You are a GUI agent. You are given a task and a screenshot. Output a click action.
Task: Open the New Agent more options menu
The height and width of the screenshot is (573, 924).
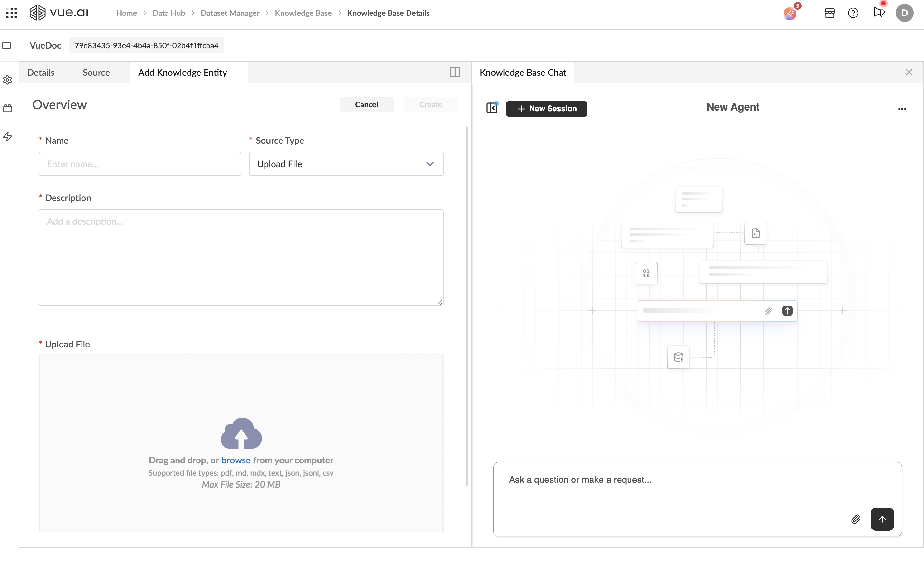point(902,109)
